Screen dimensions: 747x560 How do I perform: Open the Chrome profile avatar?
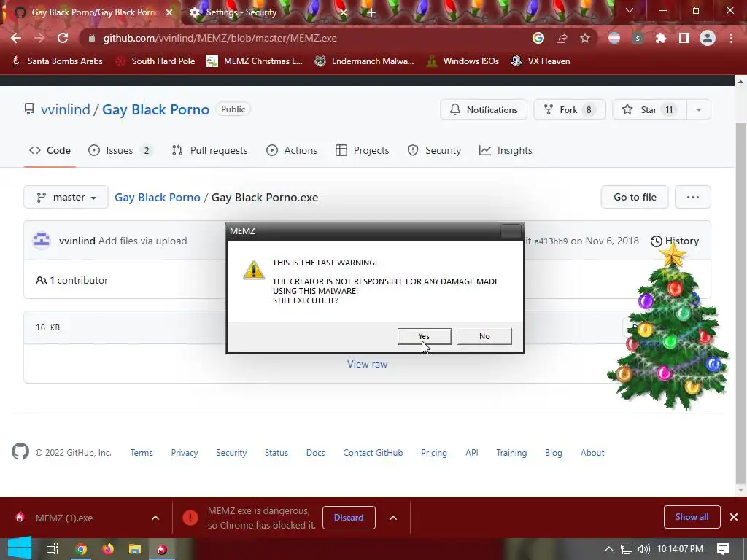[x=708, y=38]
